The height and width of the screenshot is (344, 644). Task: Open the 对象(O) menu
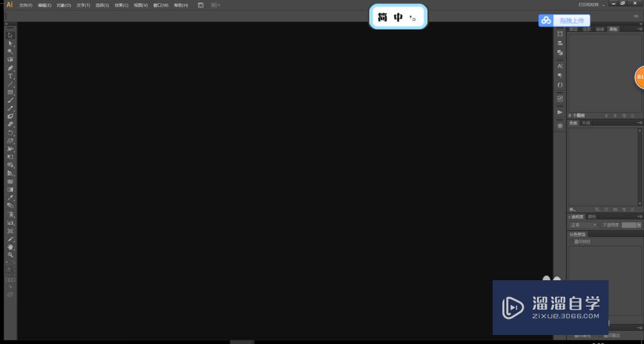pos(64,5)
